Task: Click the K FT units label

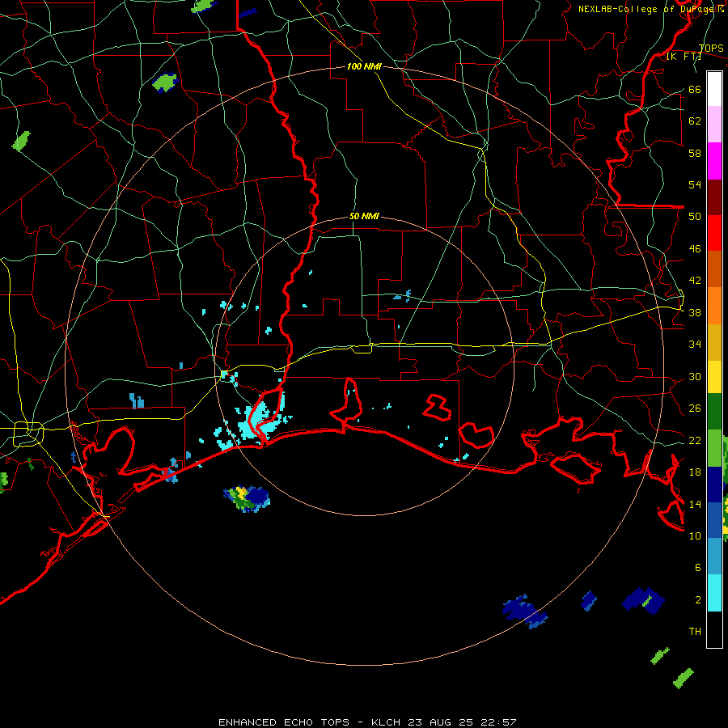Action: pyautogui.click(x=684, y=57)
